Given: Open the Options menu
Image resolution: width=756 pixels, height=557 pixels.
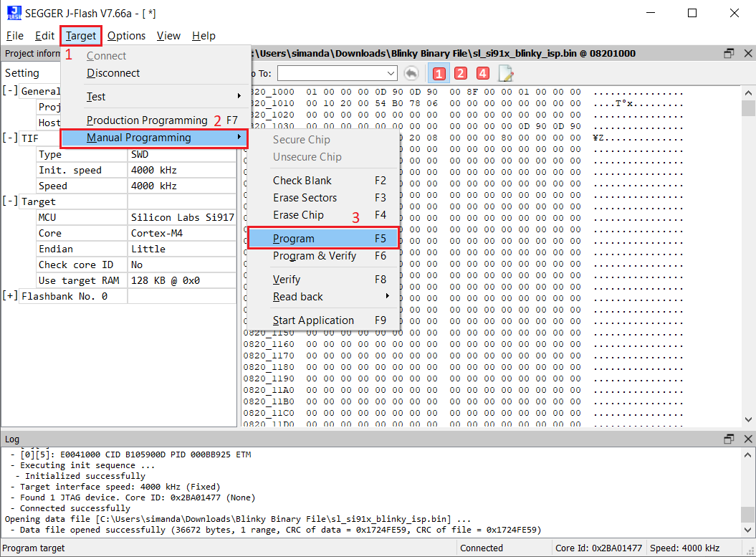Looking at the screenshot, I should click(x=126, y=36).
